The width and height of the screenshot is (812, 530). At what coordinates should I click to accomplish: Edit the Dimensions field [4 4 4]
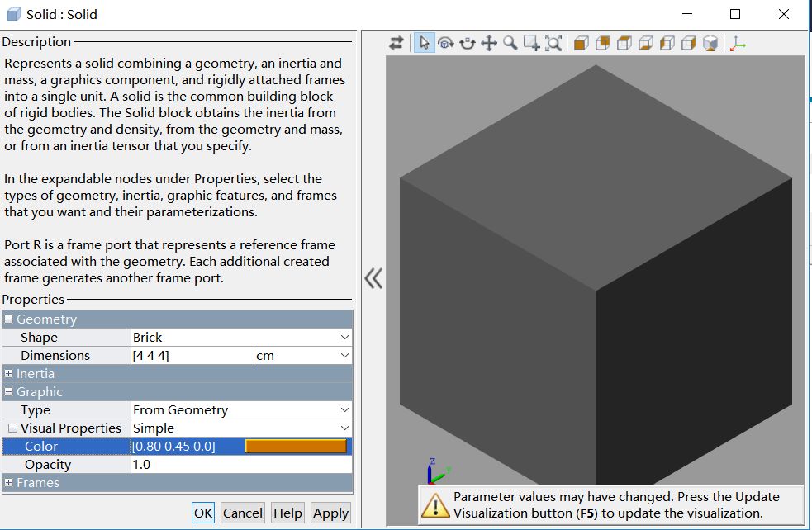(x=192, y=356)
